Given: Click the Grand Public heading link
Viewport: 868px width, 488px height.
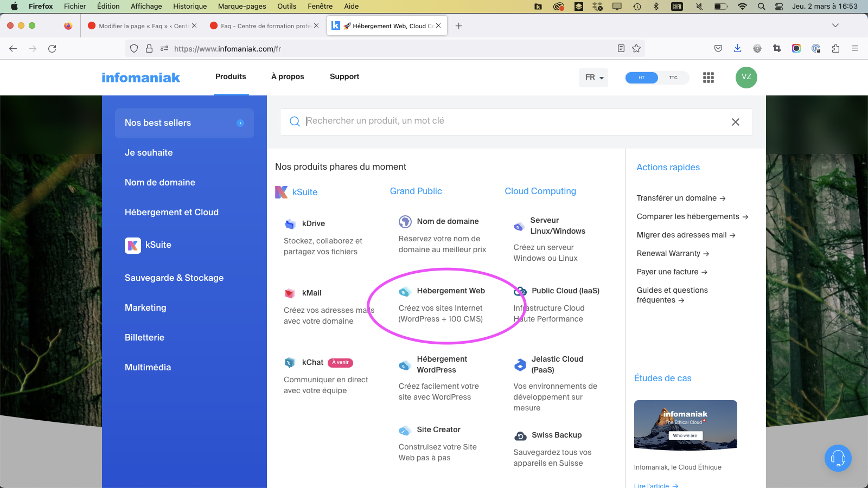Looking at the screenshot, I should (x=416, y=191).
